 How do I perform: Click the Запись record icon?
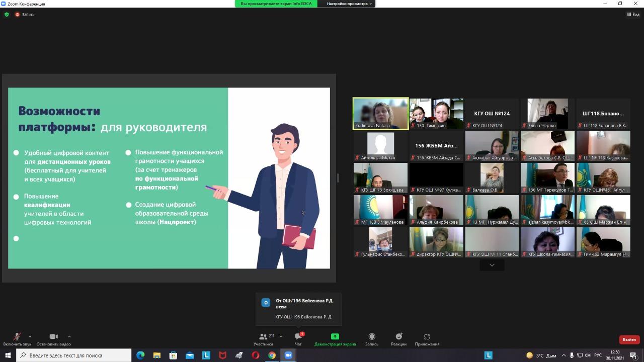(372, 337)
